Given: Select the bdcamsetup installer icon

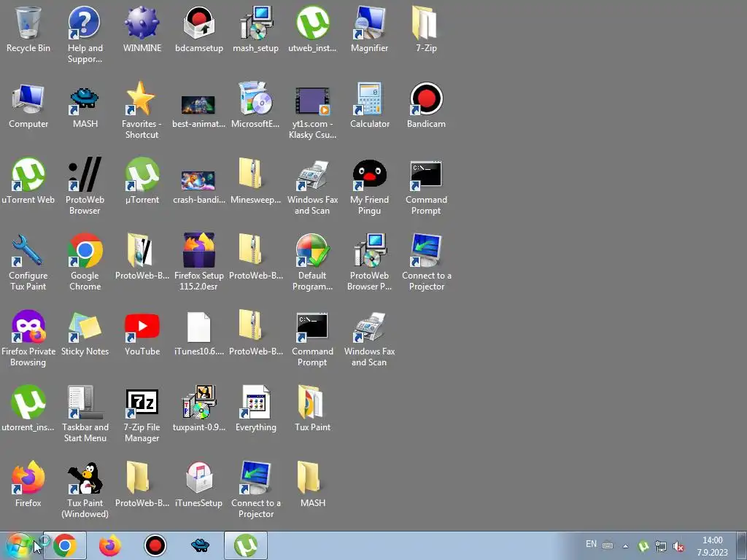Looking at the screenshot, I should (x=198, y=29).
